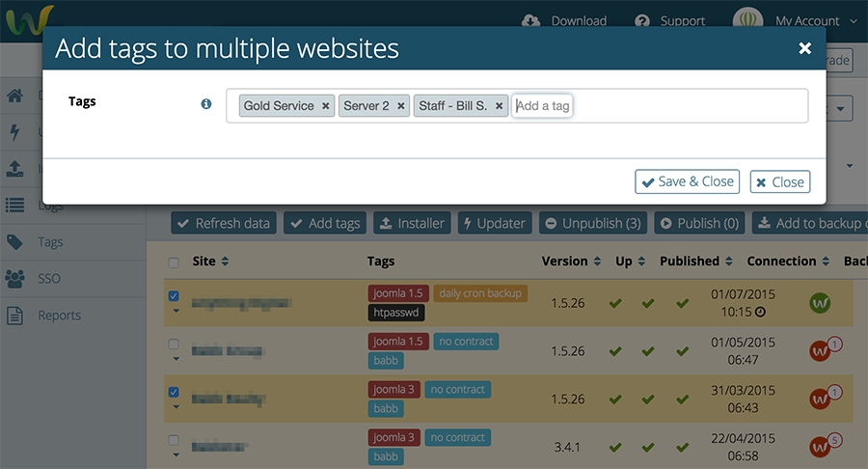Image resolution: width=868 pixels, height=469 pixels.
Task: Click the green Watchful status icon
Action: [820, 303]
